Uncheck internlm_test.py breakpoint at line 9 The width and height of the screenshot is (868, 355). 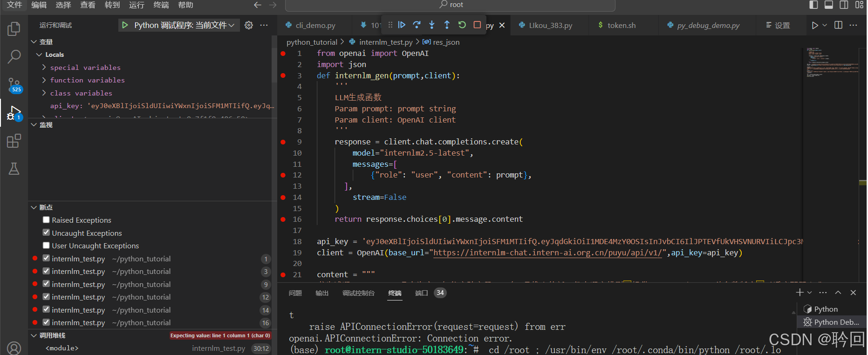[46, 284]
